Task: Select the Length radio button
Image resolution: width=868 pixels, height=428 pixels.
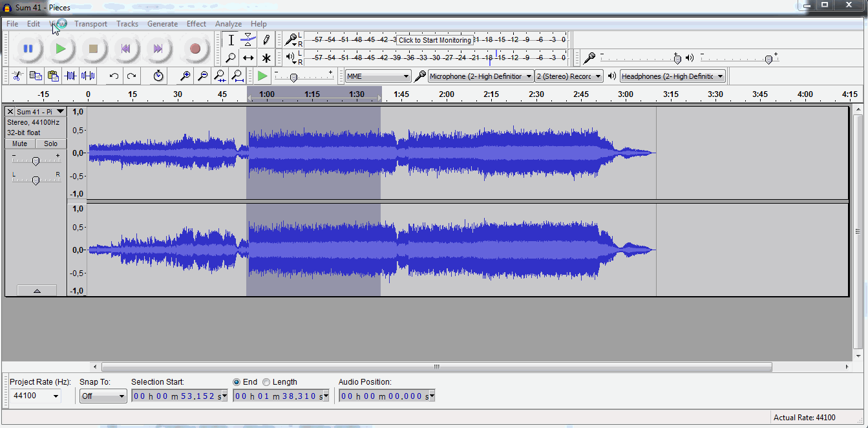Action: pos(266,382)
